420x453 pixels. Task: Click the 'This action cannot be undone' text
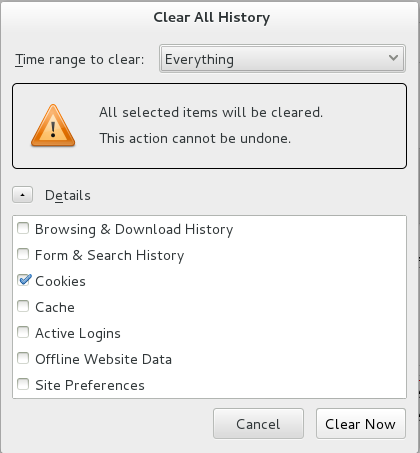pyautogui.click(x=195, y=138)
